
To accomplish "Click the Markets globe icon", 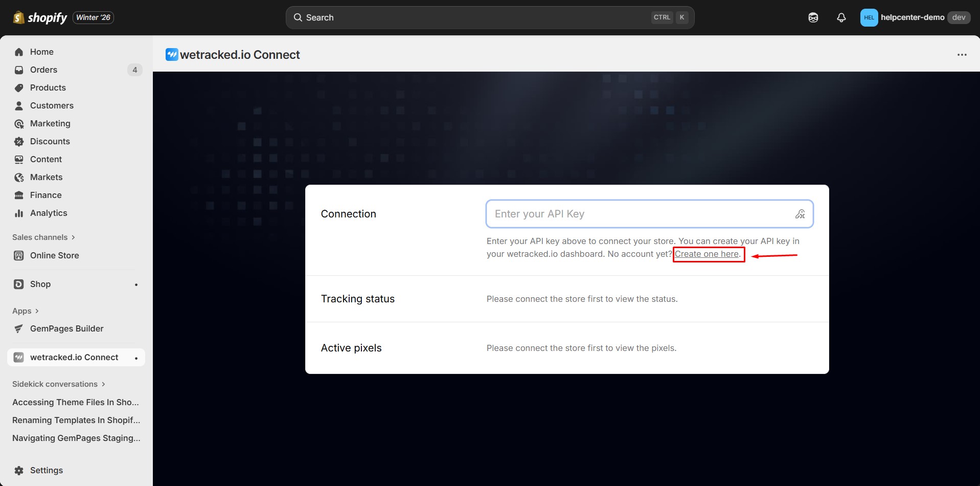I will pos(19,178).
